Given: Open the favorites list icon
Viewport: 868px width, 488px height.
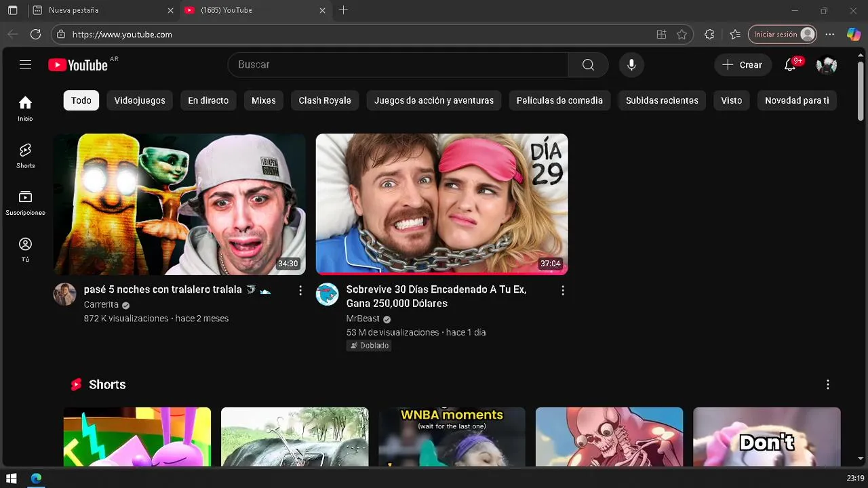Looking at the screenshot, I should (735, 35).
